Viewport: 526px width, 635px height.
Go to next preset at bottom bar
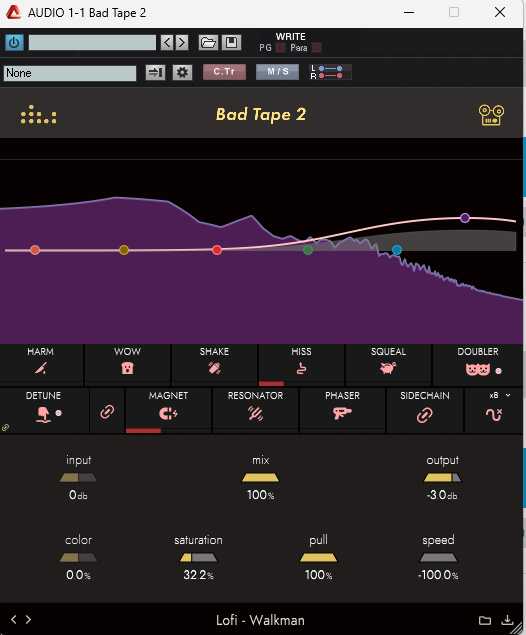[x=28, y=619]
